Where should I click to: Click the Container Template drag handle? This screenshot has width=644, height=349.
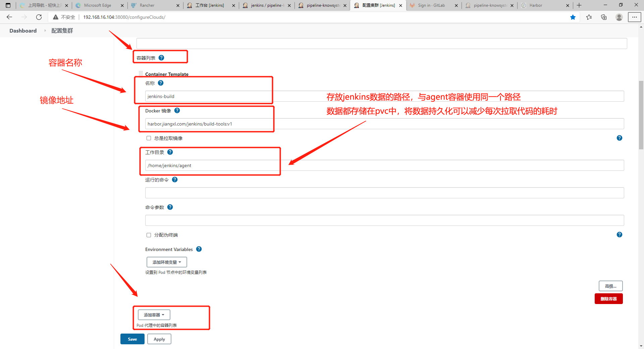click(141, 73)
